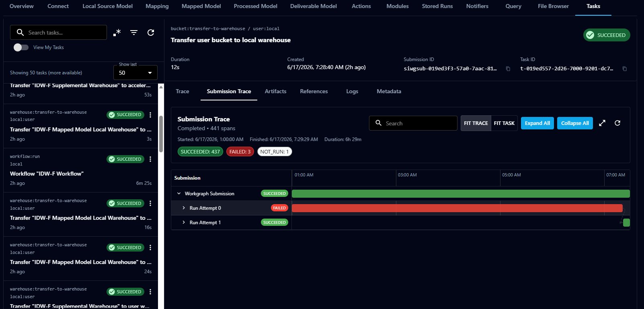Click Expand All button
Screen dimensions: 644x309
537,123
